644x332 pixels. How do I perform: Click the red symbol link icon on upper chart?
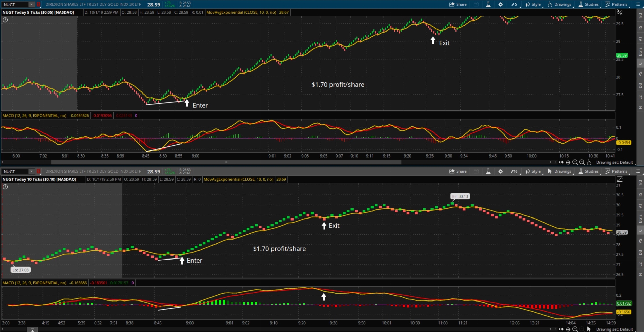tap(39, 4)
